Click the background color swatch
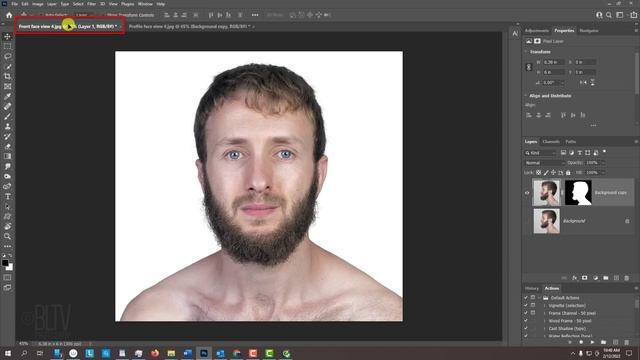The width and height of the screenshot is (640, 360). (x=9, y=267)
